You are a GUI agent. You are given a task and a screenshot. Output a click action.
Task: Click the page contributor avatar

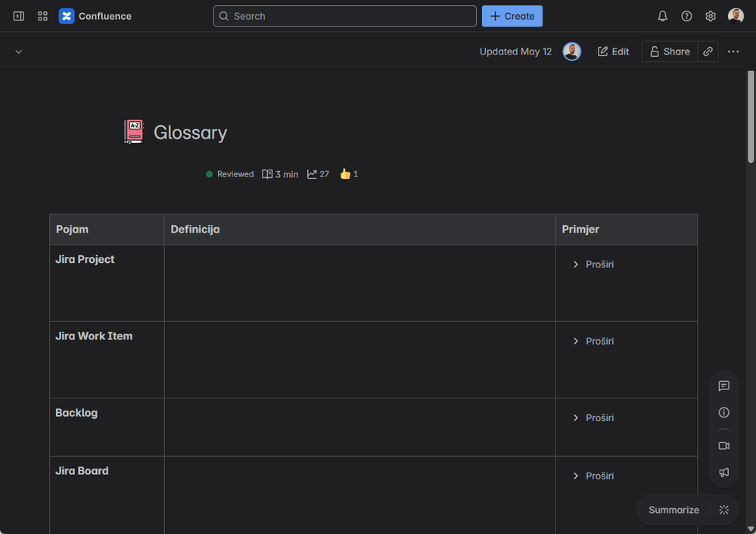tap(572, 52)
